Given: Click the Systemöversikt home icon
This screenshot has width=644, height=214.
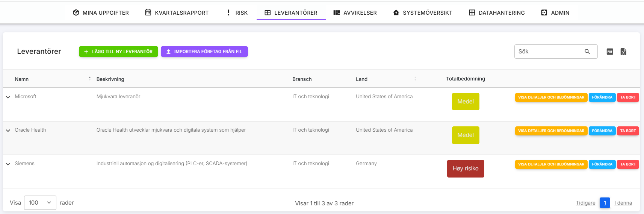Looking at the screenshot, I should [396, 13].
